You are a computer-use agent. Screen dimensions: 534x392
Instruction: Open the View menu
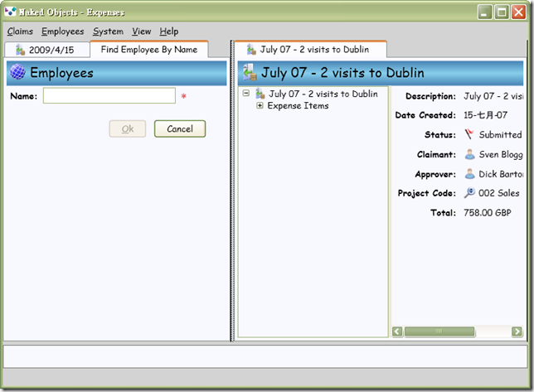pyautogui.click(x=141, y=31)
